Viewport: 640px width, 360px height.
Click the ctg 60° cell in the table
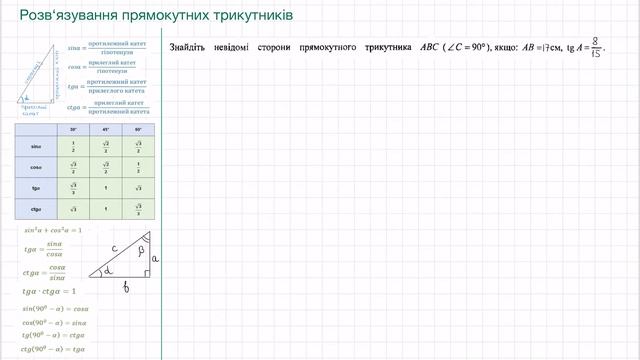138,209
